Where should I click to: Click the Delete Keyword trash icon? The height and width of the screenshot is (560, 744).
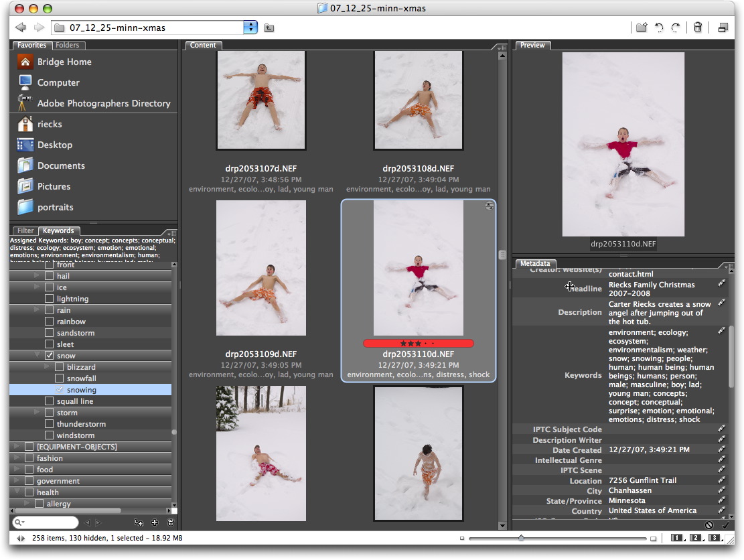[x=170, y=522]
